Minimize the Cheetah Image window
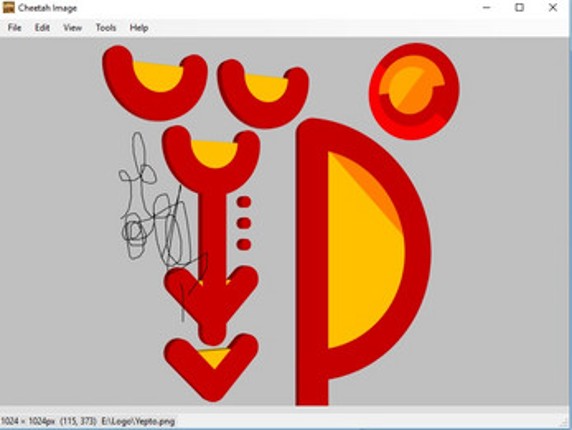 (486, 8)
